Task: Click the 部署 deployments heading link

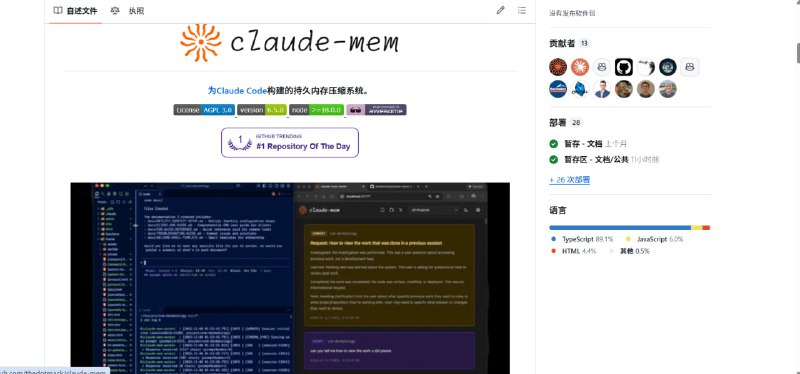Action: coord(558,122)
